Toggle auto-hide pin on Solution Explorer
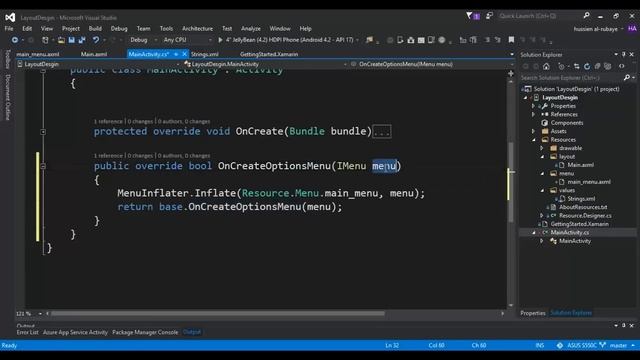Image resolution: width=640 pixels, height=360 pixels. coord(624,54)
